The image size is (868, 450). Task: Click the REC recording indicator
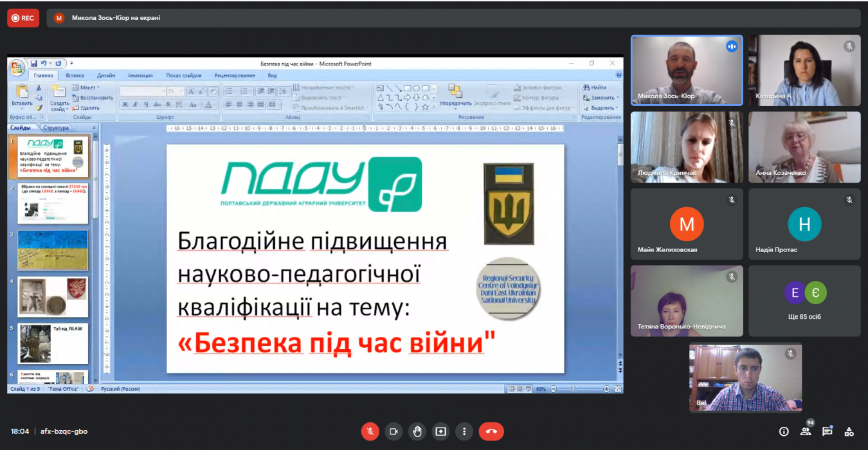(23, 18)
